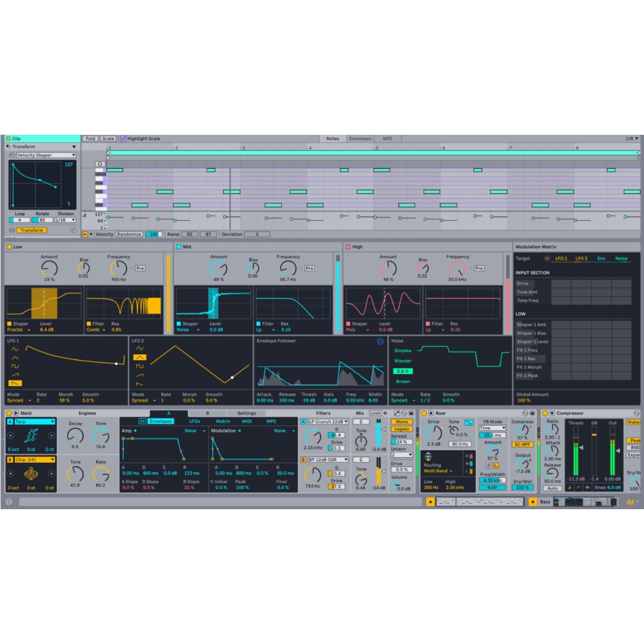Open Meld's Settings tab

click(x=247, y=413)
